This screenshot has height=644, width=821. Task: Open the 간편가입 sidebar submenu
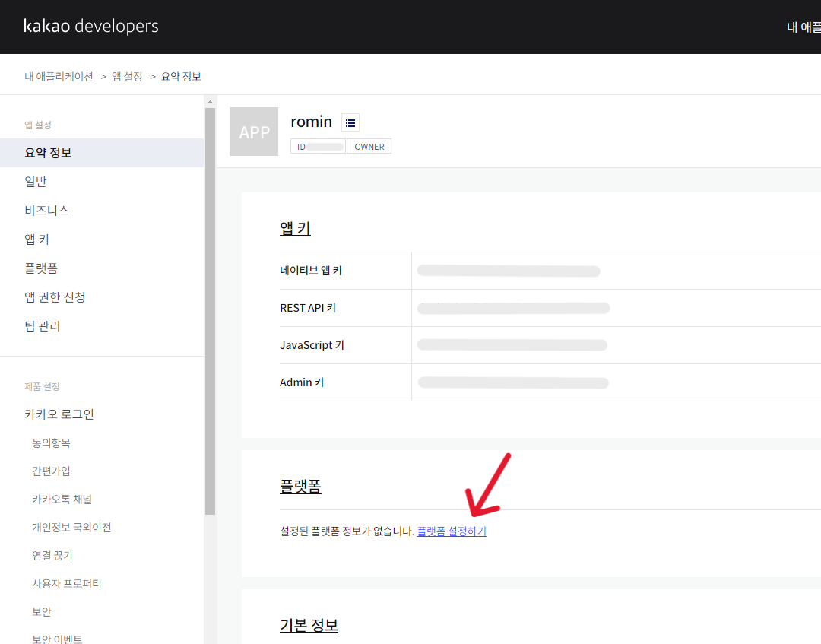pos(52,471)
